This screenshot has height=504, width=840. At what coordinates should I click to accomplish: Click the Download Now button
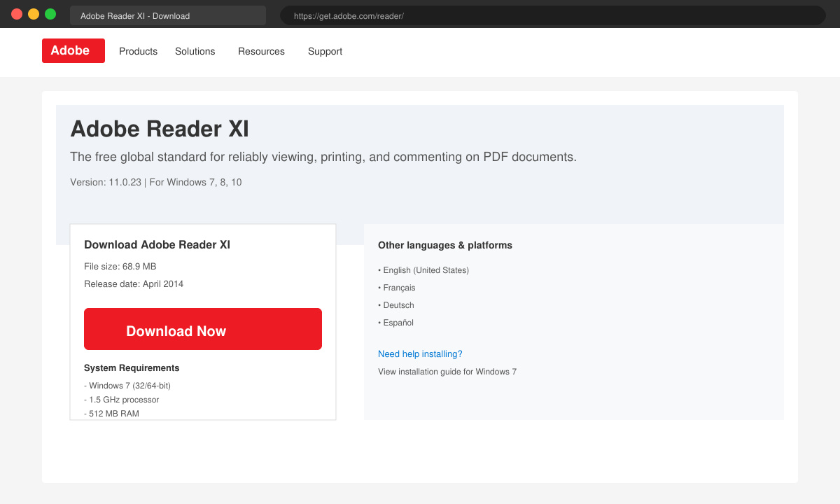203,329
